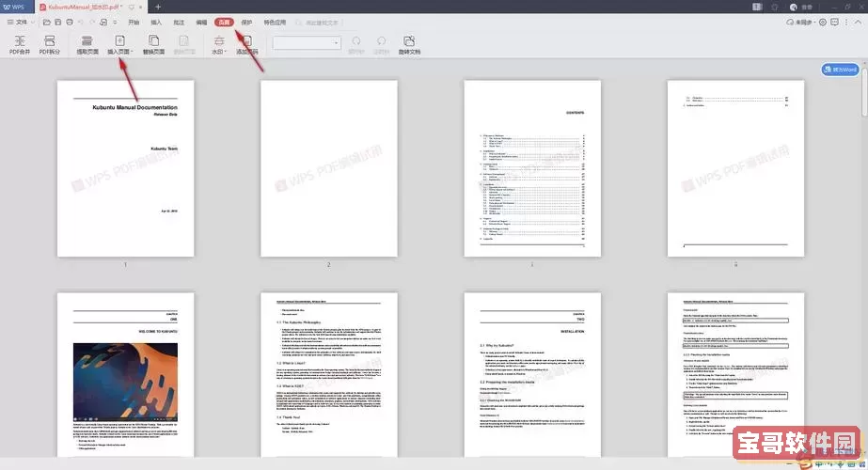868x470 pixels.
Task: Switch to the 插入 tab
Action: pos(156,23)
